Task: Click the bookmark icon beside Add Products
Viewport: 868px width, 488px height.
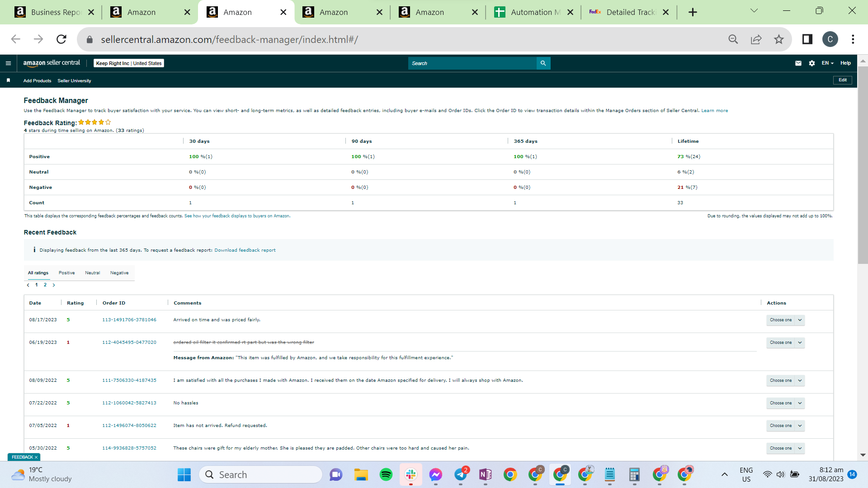Action: pos(8,80)
